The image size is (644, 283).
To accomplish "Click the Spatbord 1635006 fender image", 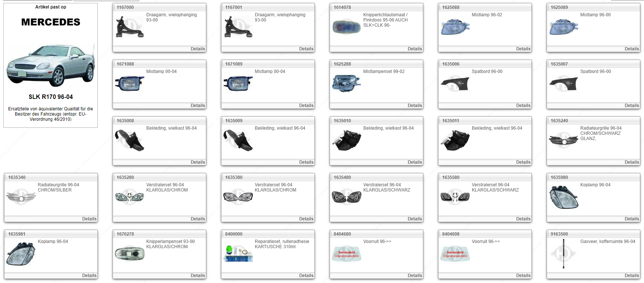I will pos(455,84).
